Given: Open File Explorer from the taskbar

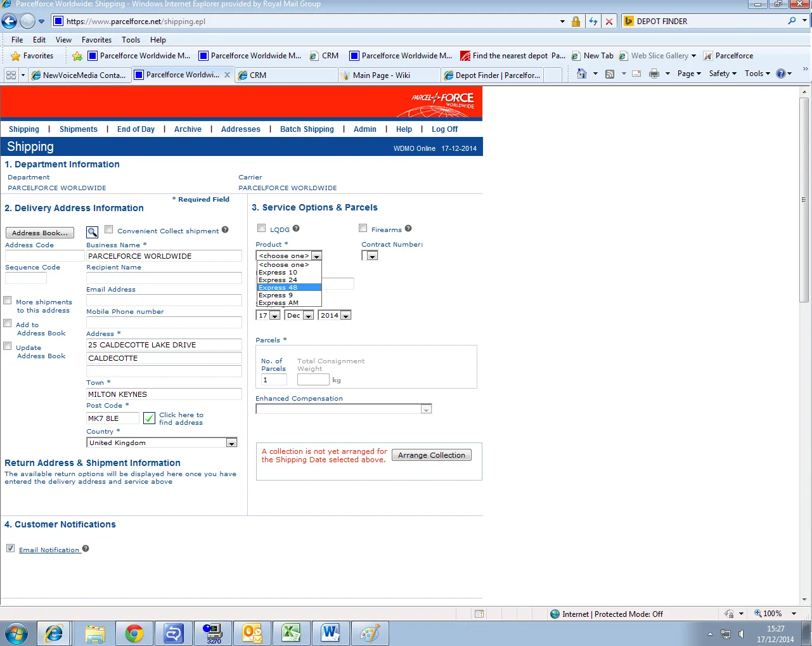Looking at the screenshot, I should click(94, 633).
